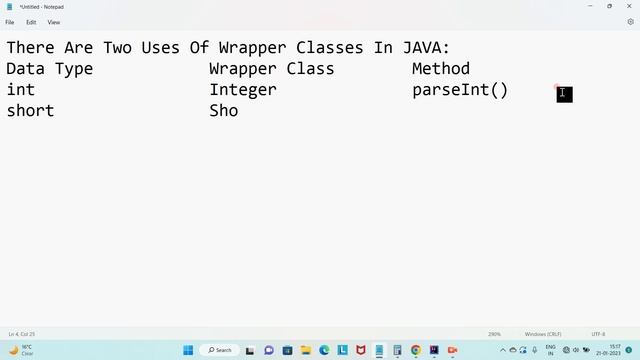Open File Explorer from taskbar
Viewport: 640px width, 360px height.
point(306,350)
